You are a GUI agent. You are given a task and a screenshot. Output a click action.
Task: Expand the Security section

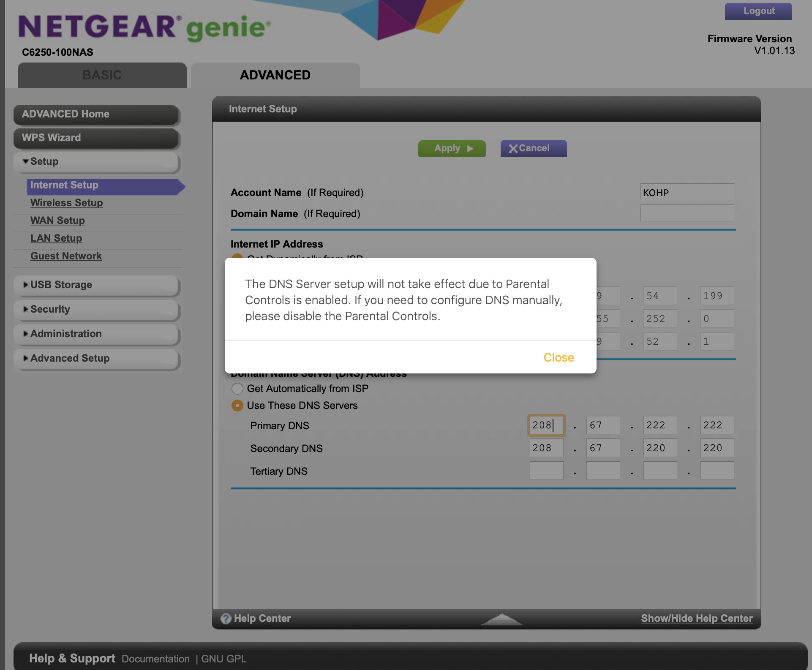[96, 310]
